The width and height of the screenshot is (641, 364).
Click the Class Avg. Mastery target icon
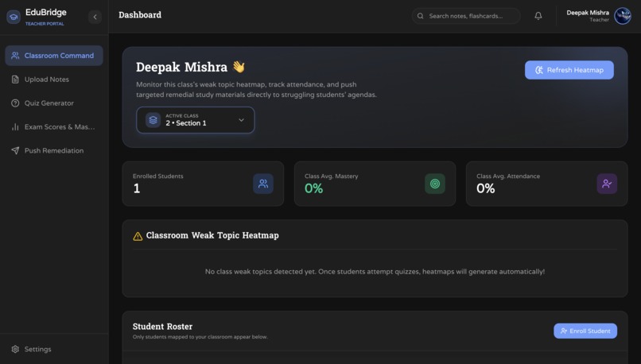pos(435,184)
